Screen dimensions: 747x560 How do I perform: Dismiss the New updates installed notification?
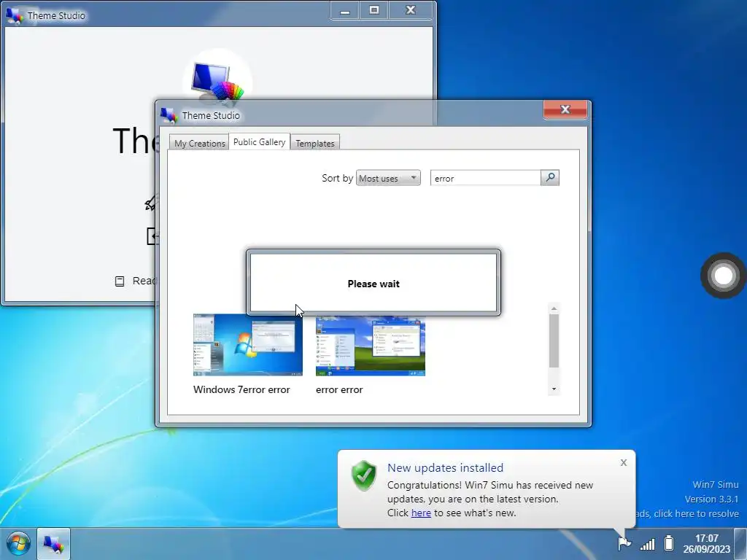click(x=624, y=463)
